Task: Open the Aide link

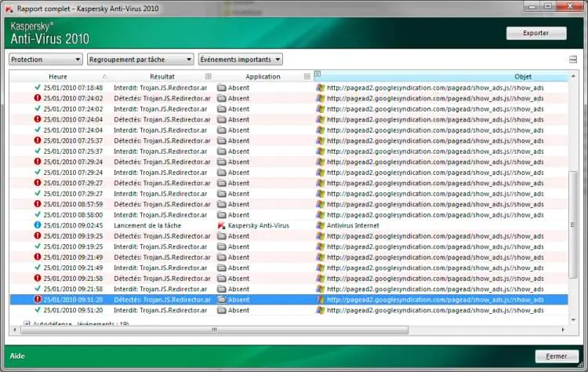Action: tap(17, 356)
